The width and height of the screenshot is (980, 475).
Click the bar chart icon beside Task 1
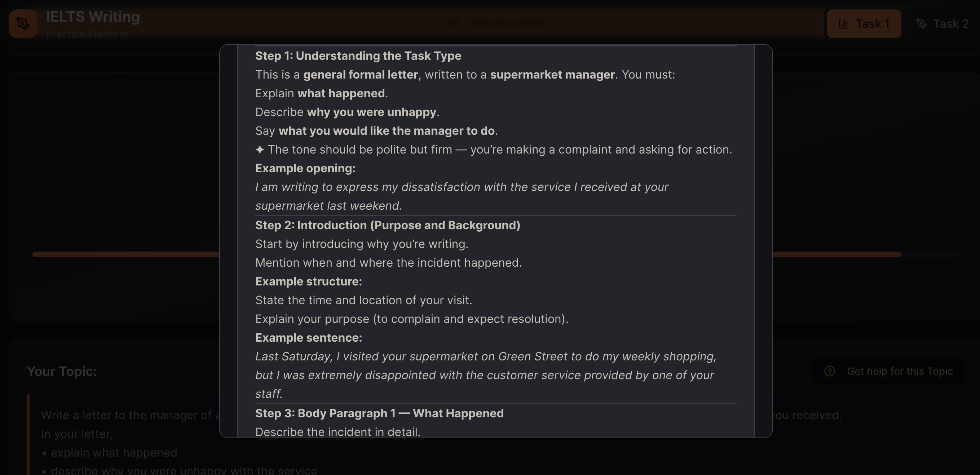coord(843,24)
